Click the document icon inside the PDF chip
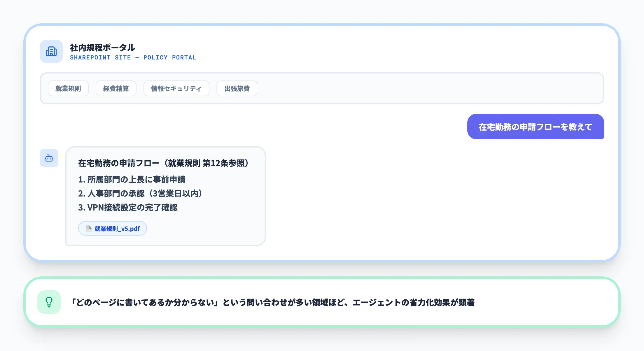The height and width of the screenshot is (351, 644). click(x=88, y=228)
